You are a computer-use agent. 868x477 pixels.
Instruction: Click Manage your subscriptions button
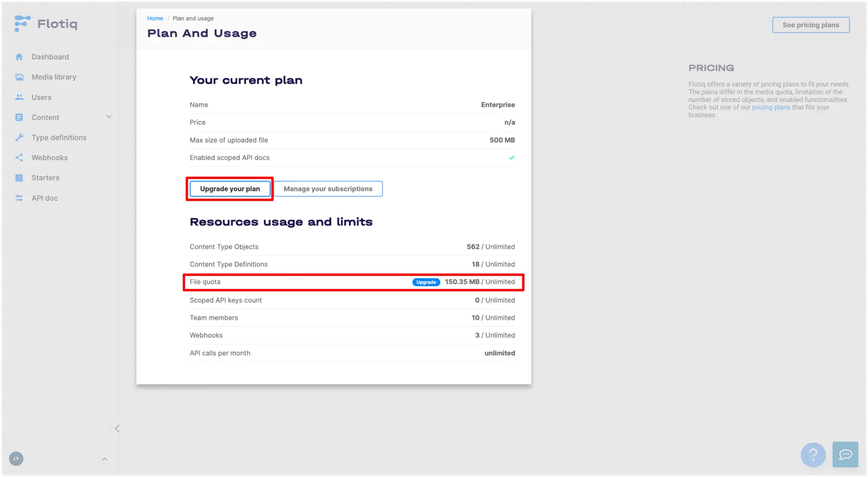click(x=328, y=189)
